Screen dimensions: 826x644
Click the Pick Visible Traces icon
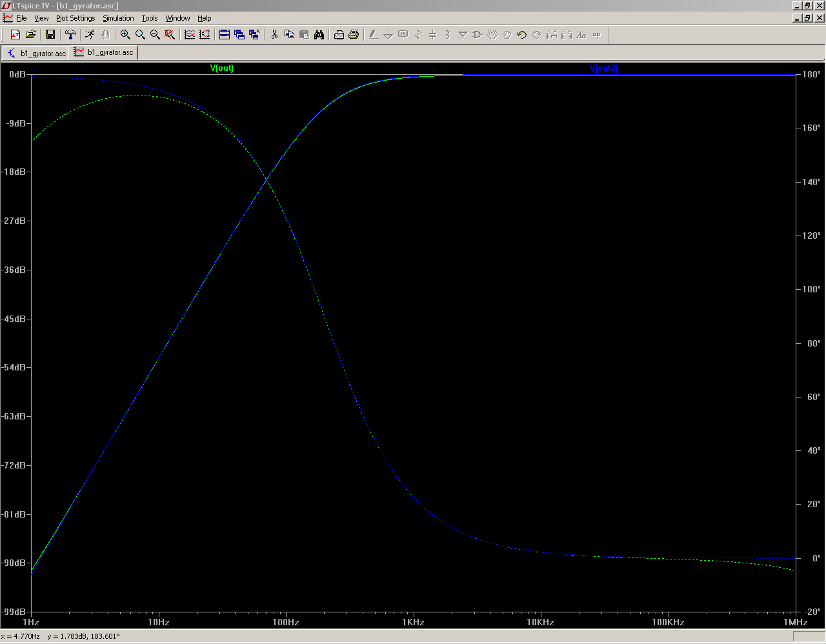(x=190, y=35)
